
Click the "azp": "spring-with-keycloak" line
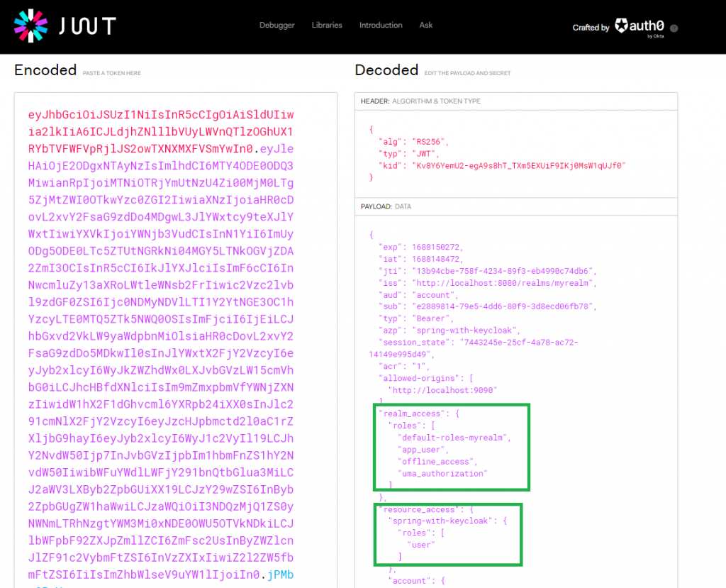pyautogui.click(x=449, y=331)
